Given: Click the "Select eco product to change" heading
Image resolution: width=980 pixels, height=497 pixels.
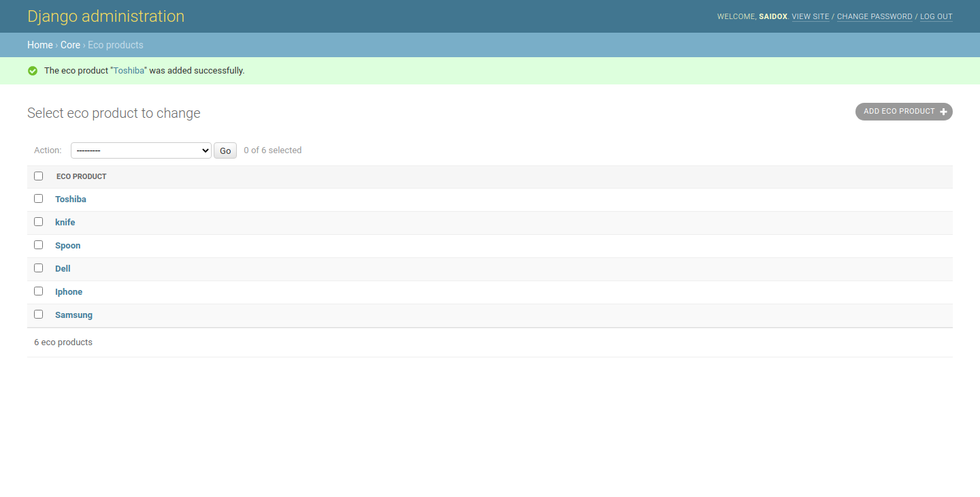Looking at the screenshot, I should pyautogui.click(x=114, y=113).
